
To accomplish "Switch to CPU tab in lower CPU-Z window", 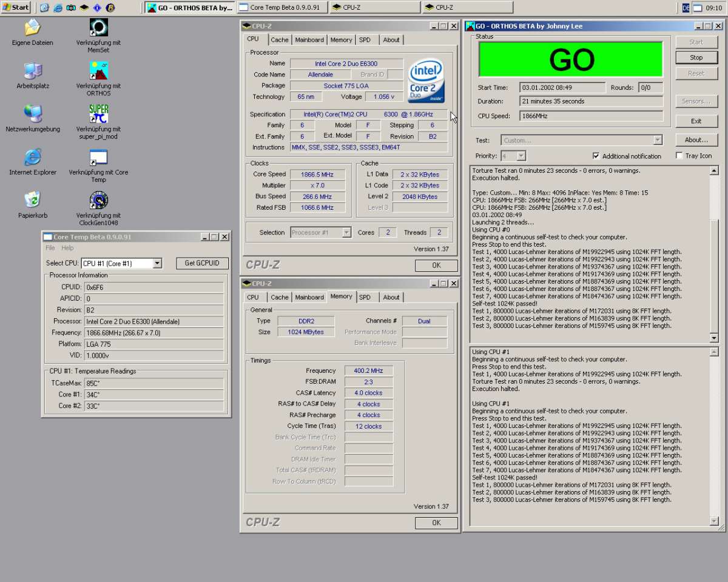I will pyautogui.click(x=253, y=297).
